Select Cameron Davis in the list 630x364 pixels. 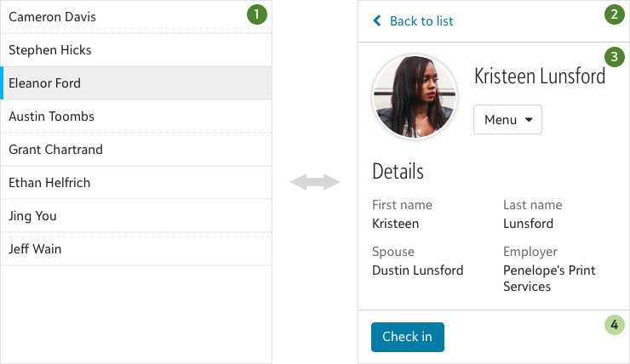[x=136, y=17]
